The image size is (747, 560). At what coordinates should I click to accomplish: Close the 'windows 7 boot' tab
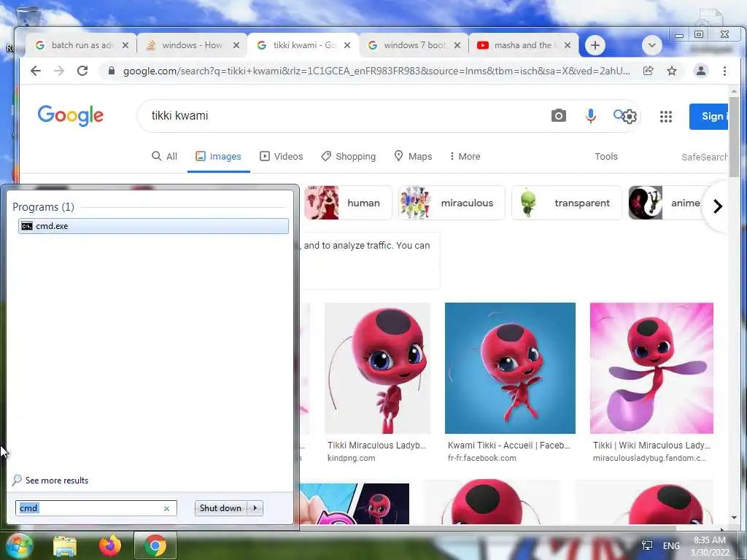[457, 45]
